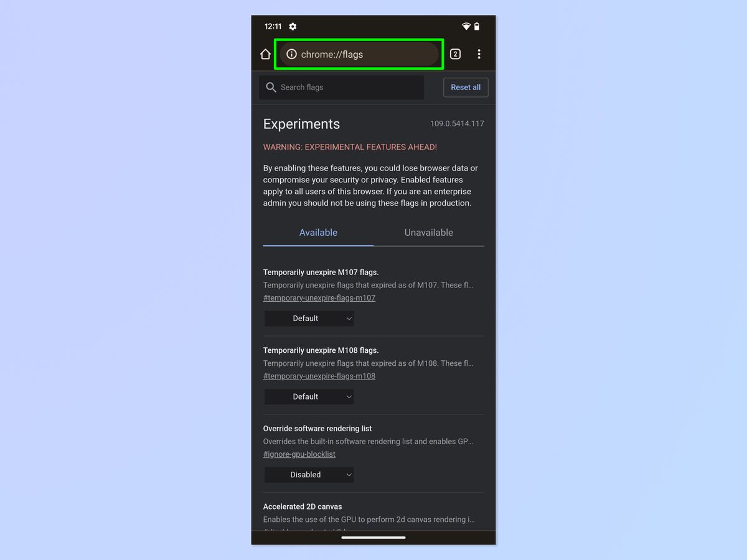Open the Disabled dropdown under Override software rendering list
747x560 pixels.
pos(309,474)
